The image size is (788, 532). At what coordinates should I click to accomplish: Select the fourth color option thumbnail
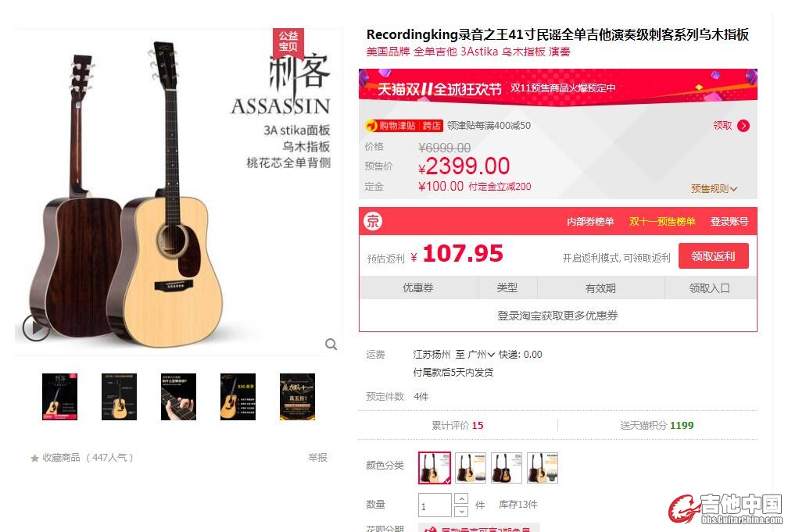coord(543,468)
